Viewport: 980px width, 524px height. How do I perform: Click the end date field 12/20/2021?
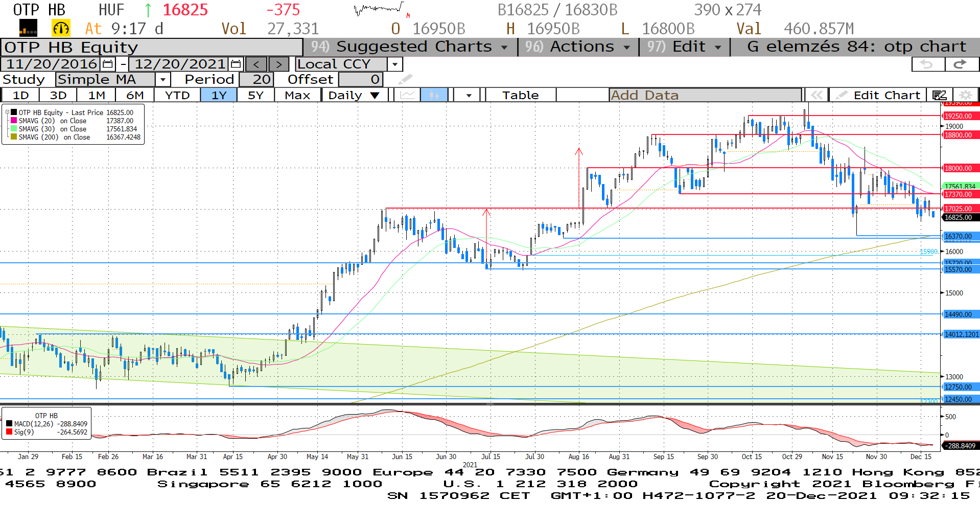(179, 64)
